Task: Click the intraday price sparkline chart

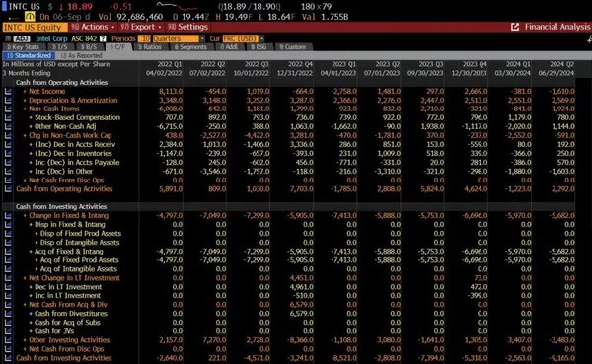Action: (177, 7)
